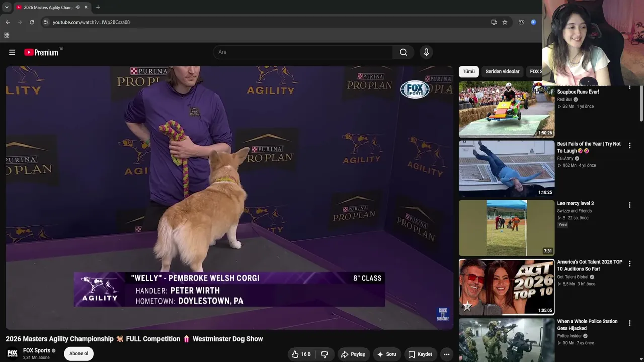Click the 2,31 Mn abone subscriber count
The height and width of the screenshot is (362, 644).
point(36,358)
